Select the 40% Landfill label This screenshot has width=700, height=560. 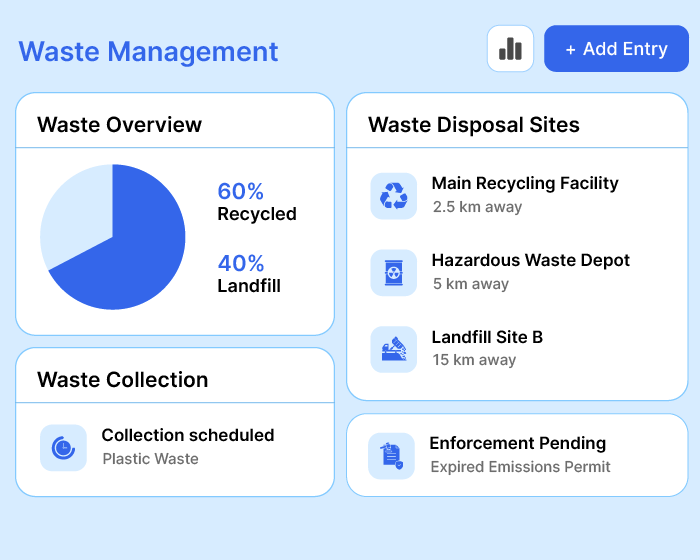[x=248, y=274]
